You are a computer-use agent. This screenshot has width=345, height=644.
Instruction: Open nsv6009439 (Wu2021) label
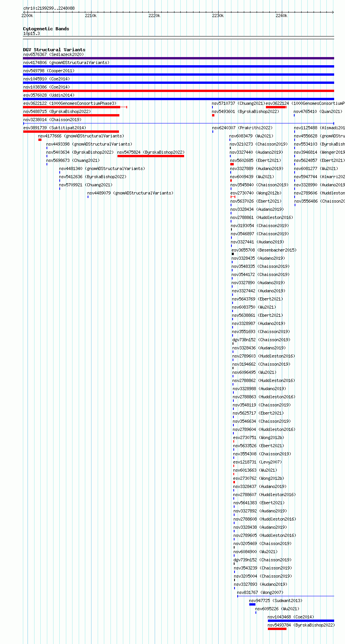click(252, 177)
